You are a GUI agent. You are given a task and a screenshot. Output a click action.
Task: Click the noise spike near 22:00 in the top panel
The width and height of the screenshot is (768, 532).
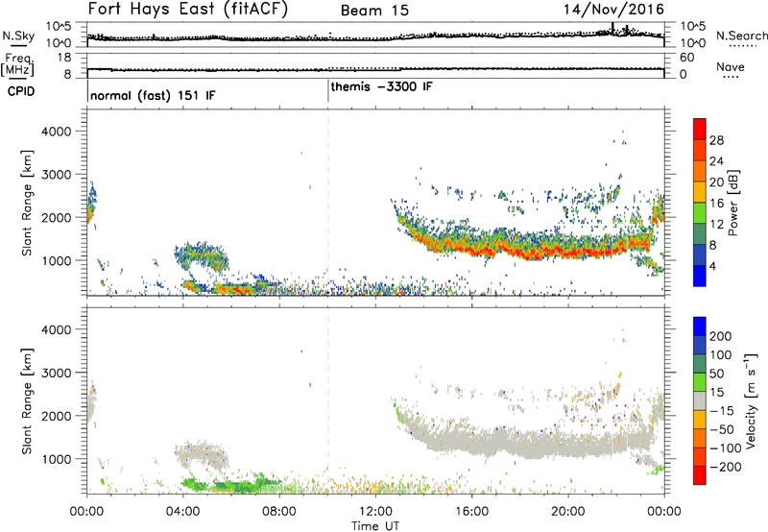(612, 29)
